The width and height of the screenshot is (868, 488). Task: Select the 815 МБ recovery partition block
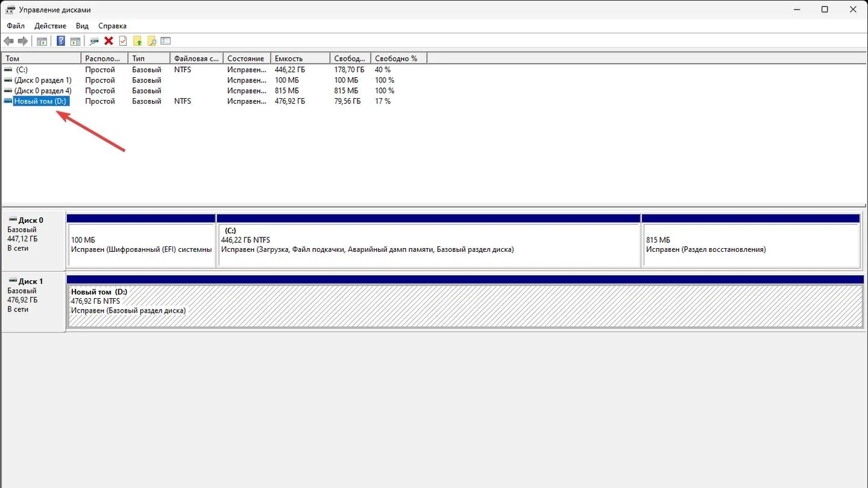[x=751, y=245]
